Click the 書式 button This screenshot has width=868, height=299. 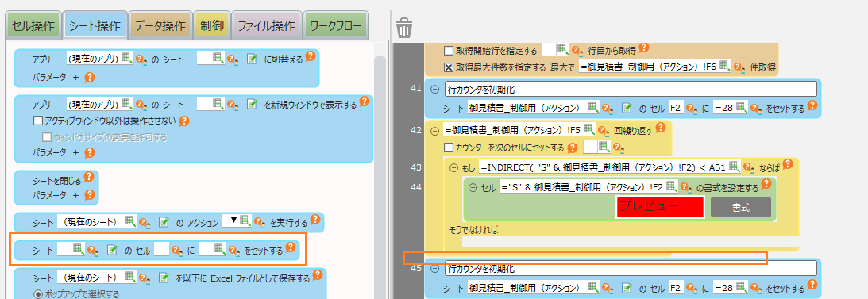point(741,207)
